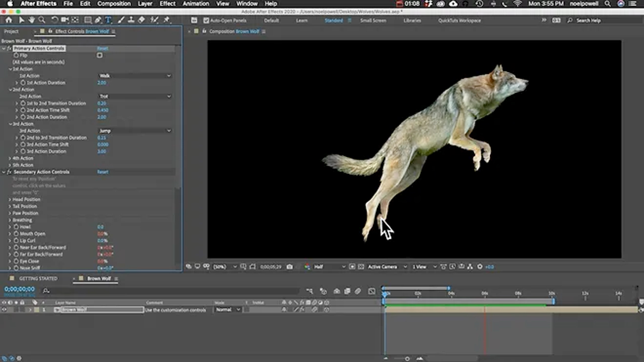Toggle Auto-Open Panels checkbox

[206, 21]
